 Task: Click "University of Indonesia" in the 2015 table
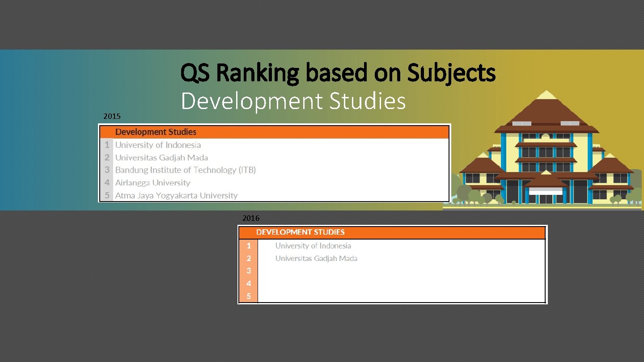(158, 145)
